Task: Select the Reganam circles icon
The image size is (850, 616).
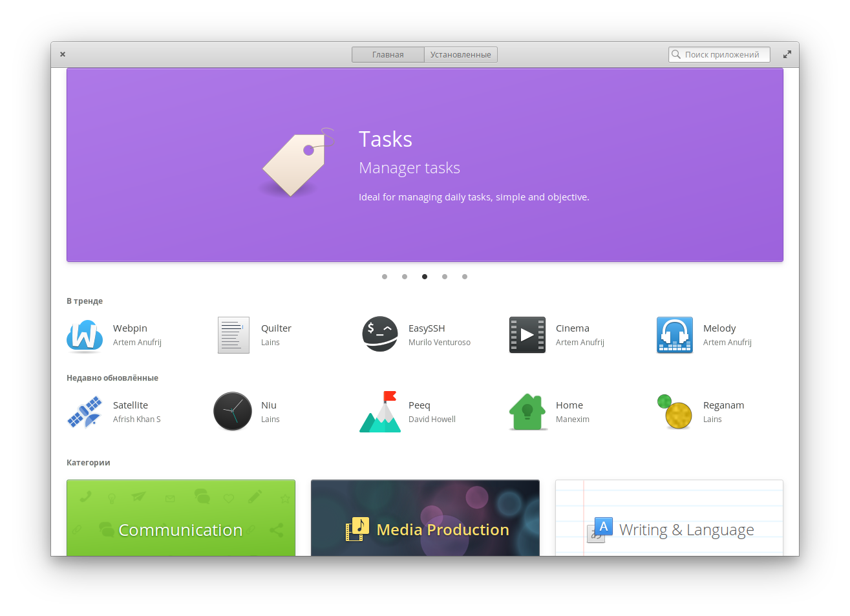Action: coord(674,412)
